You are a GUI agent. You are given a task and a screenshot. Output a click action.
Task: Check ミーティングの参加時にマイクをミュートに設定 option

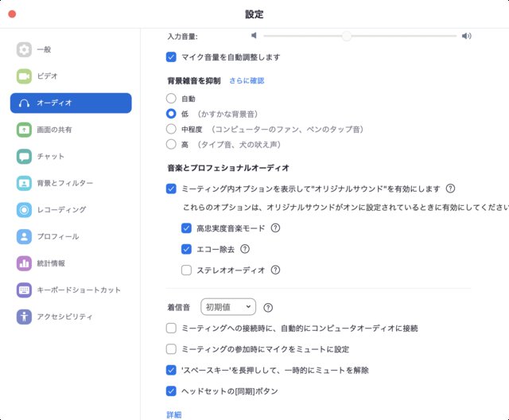171,349
